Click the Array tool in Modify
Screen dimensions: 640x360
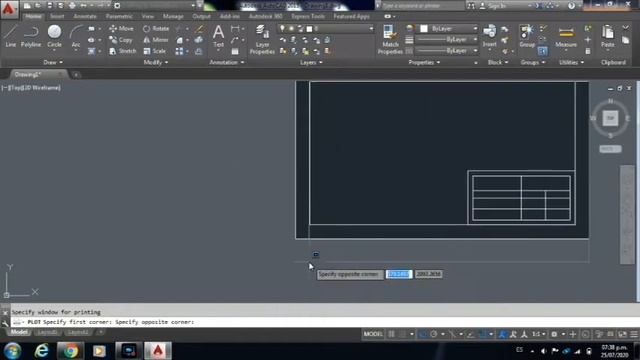[179, 51]
